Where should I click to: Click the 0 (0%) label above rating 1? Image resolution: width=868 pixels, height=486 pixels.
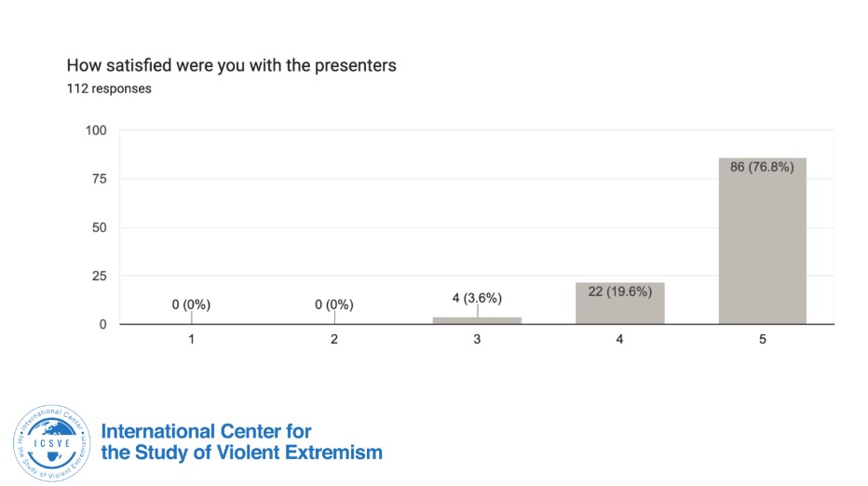click(x=191, y=304)
